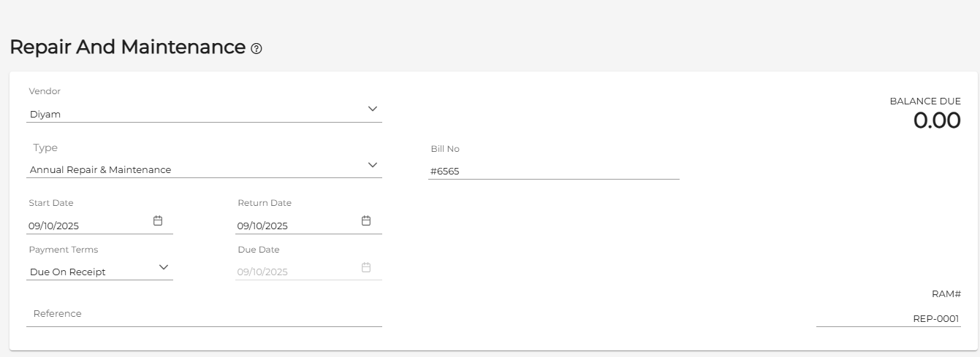This screenshot has width=980, height=357.
Task: Click the help icon beside Repair And Maintenance
Action: pyautogui.click(x=256, y=49)
